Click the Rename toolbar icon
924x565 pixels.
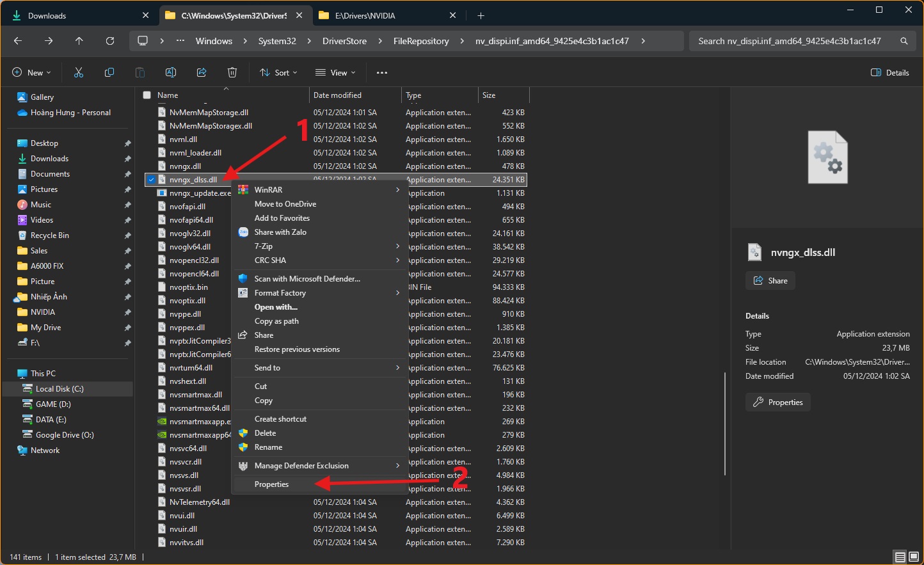click(171, 73)
